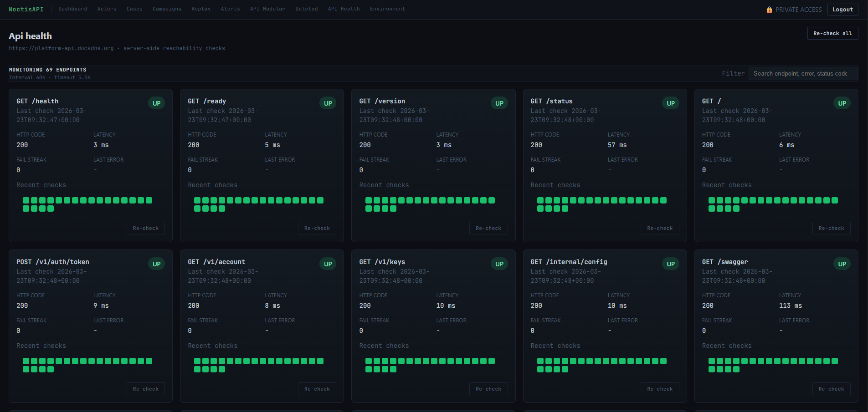Click the GET /ready card title
Viewport: 868px width, 412px height.
click(x=207, y=101)
